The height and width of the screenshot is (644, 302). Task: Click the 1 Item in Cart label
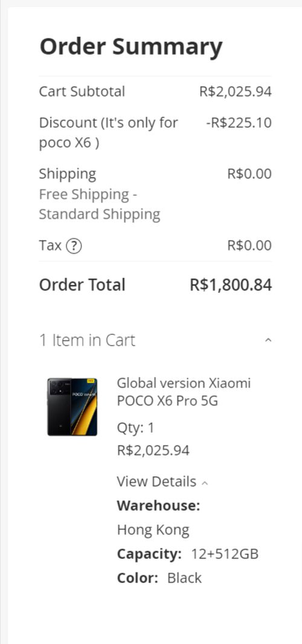click(87, 341)
